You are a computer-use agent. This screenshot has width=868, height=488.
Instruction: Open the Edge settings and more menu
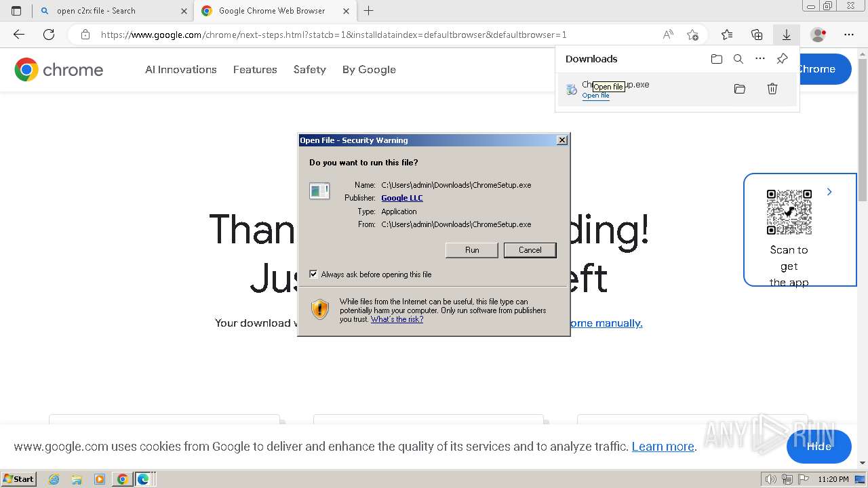click(849, 35)
